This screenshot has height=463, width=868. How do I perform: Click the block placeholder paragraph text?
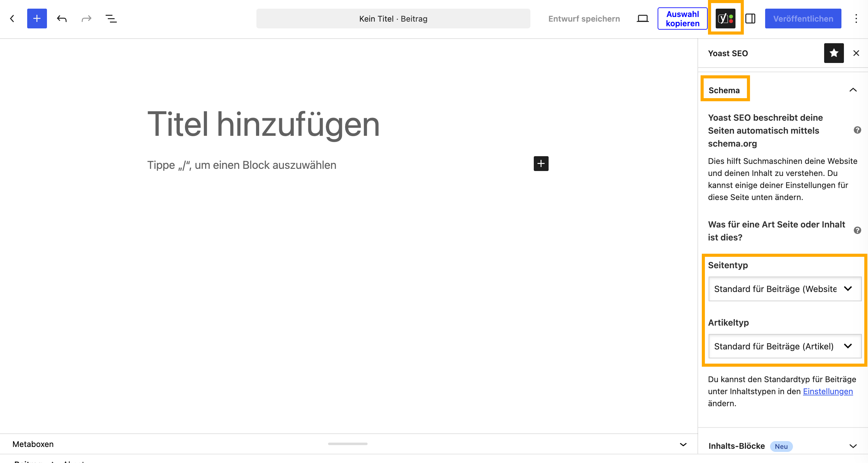pyautogui.click(x=242, y=165)
